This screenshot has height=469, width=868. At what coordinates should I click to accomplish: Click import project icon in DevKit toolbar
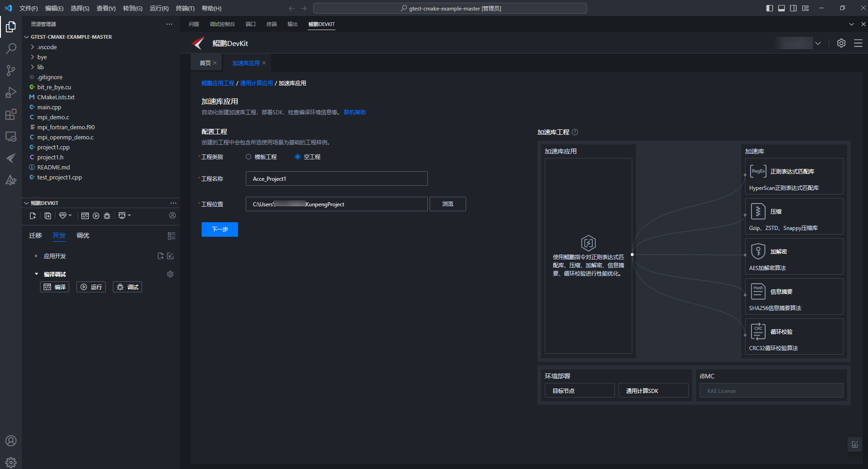coord(48,216)
